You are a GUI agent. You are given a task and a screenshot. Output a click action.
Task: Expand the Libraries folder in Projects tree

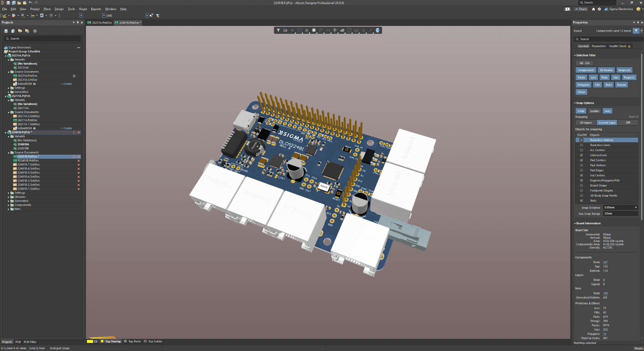8,197
